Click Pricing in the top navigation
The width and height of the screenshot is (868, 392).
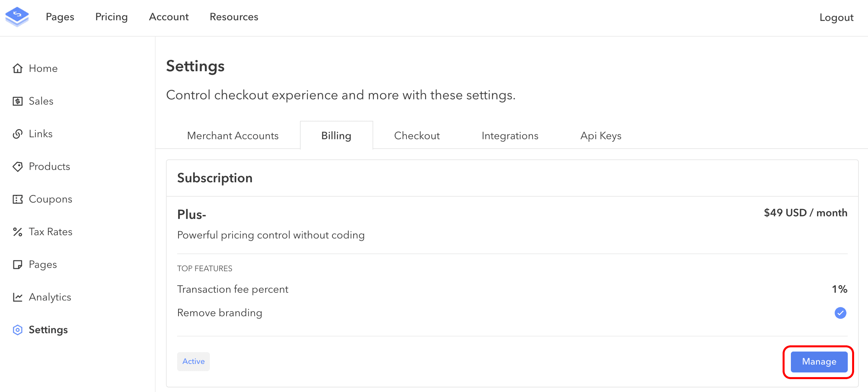111,17
